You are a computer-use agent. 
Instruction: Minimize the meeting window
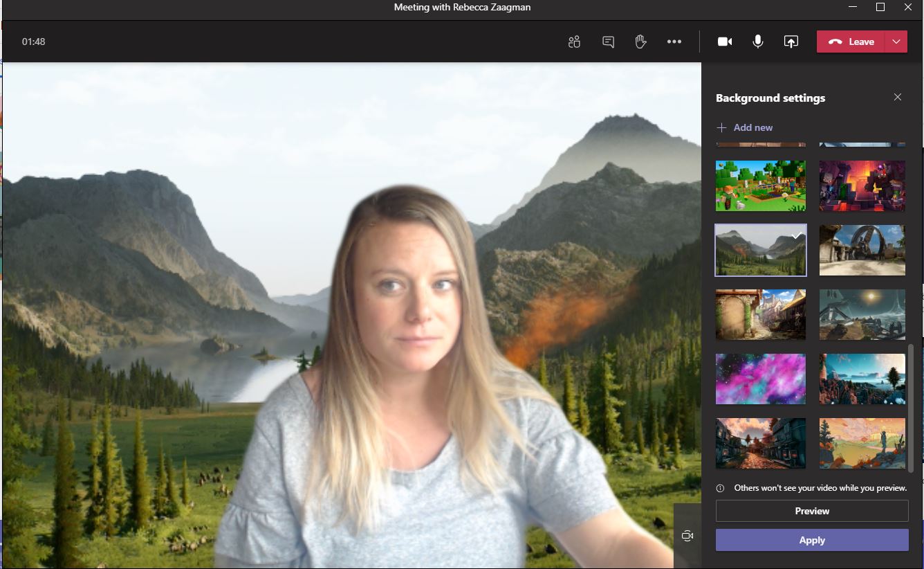(x=852, y=7)
